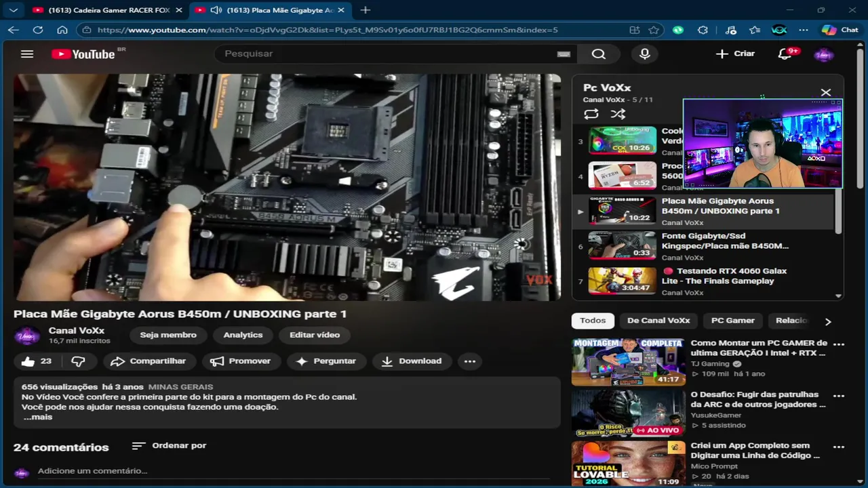Click the main video player
This screenshot has width=868, height=488.
pos(287,187)
